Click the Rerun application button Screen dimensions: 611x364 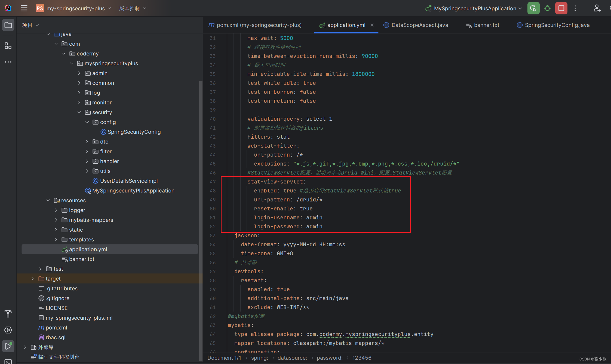pyautogui.click(x=533, y=8)
